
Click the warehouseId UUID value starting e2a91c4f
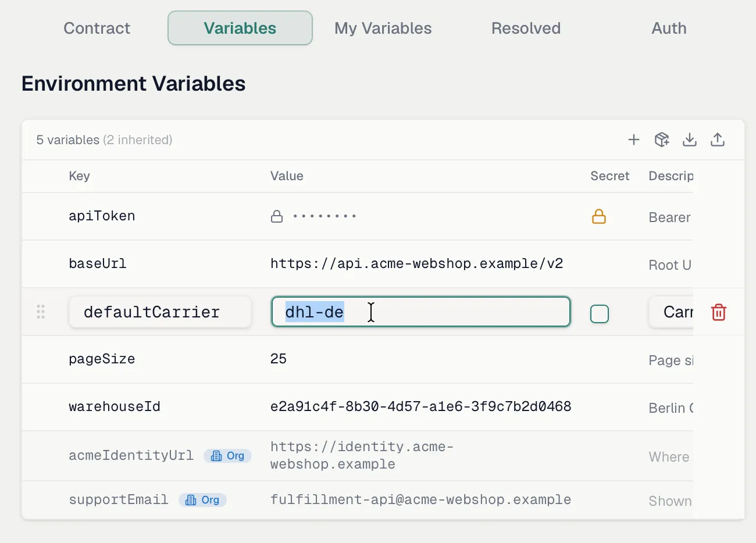420,407
